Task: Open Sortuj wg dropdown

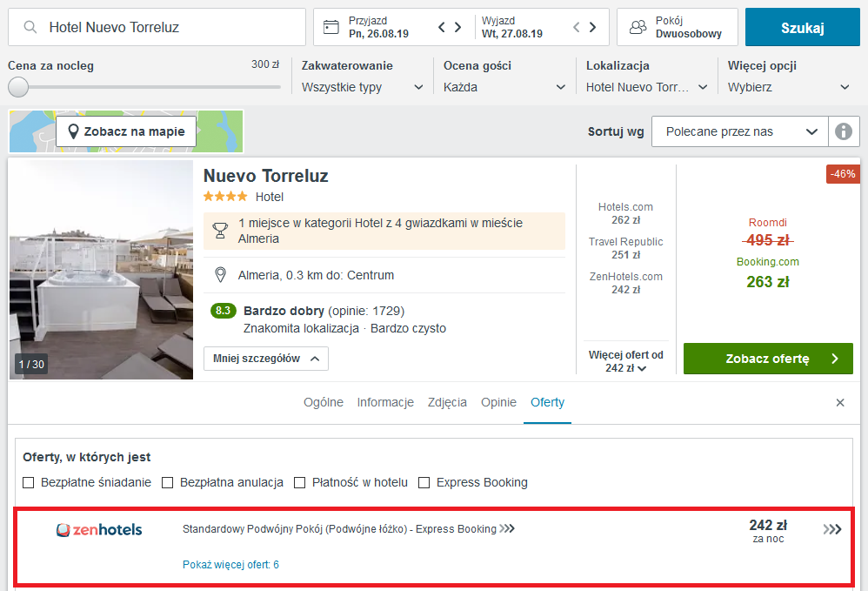Action: (x=740, y=131)
